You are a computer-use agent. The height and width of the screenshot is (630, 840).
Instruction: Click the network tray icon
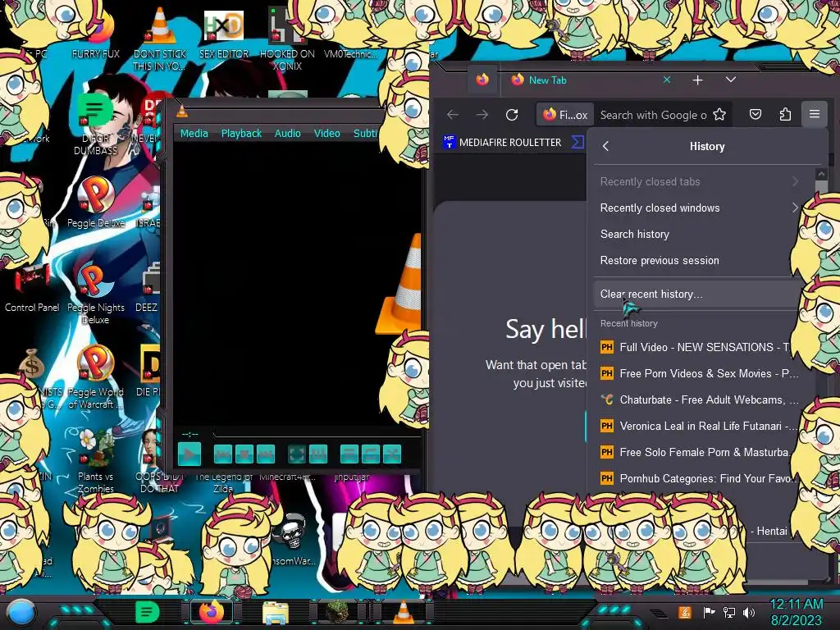729,612
